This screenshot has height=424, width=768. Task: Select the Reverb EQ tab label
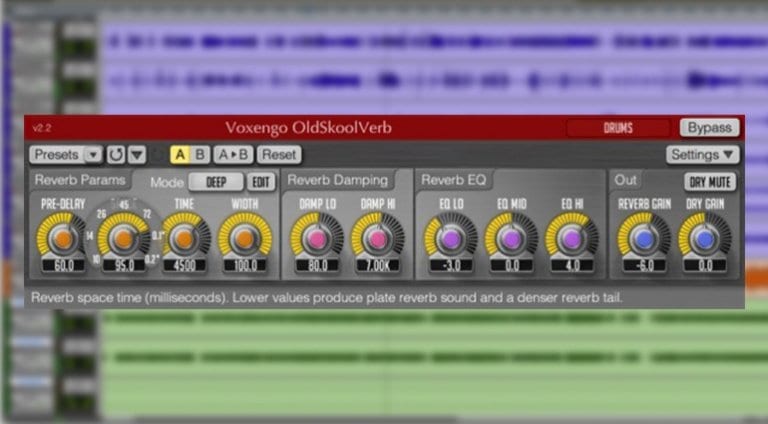pos(454,180)
